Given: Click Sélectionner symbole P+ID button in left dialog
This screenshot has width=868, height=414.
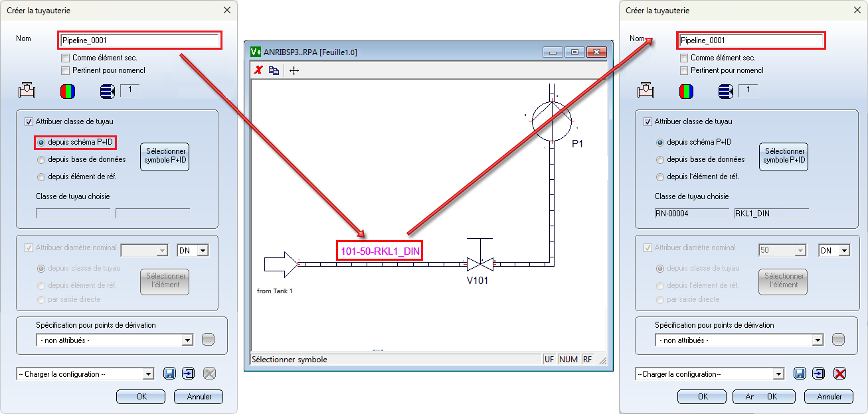Looking at the screenshot, I should pos(165,156).
